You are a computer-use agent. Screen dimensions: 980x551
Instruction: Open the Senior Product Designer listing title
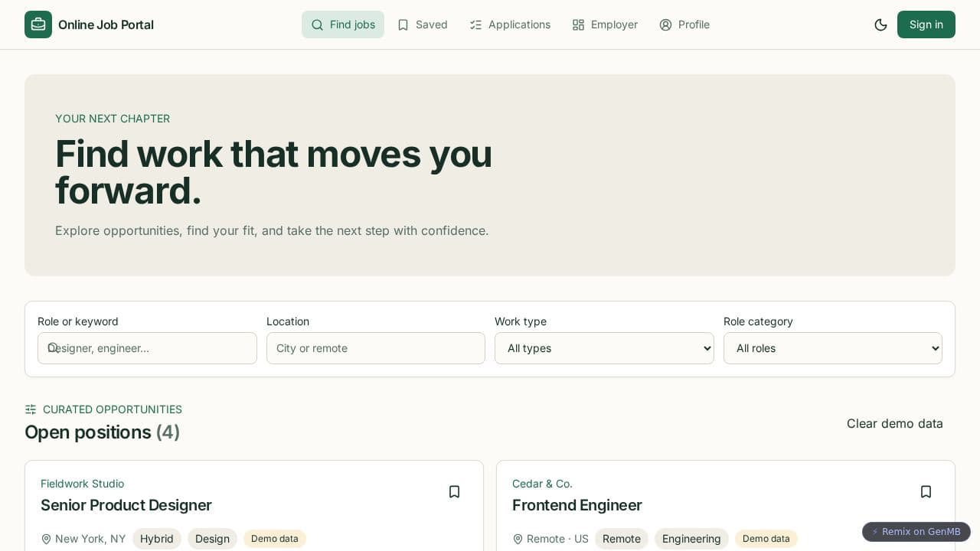pos(126,505)
